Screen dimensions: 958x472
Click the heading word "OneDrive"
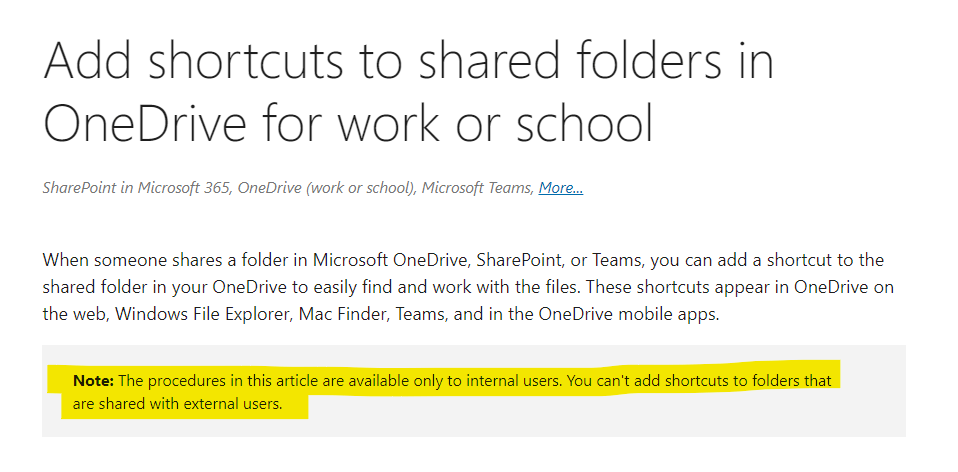pyautogui.click(x=145, y=121)
